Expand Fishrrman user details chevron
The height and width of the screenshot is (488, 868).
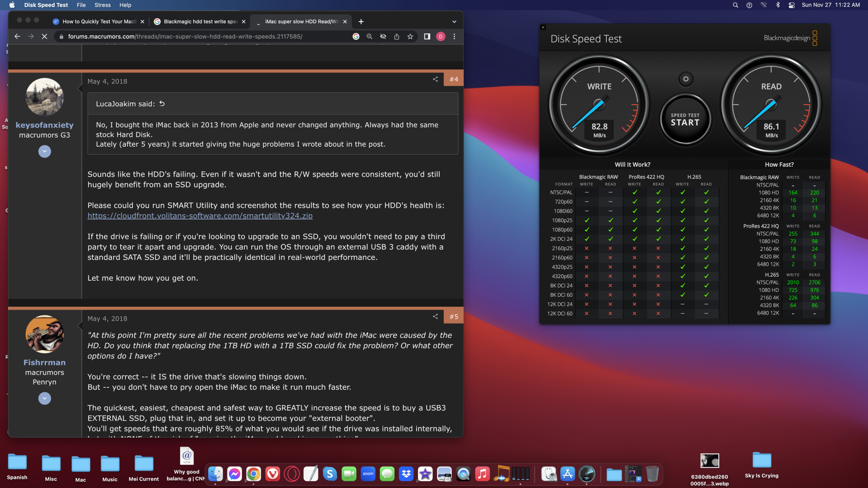click(45, 398)
